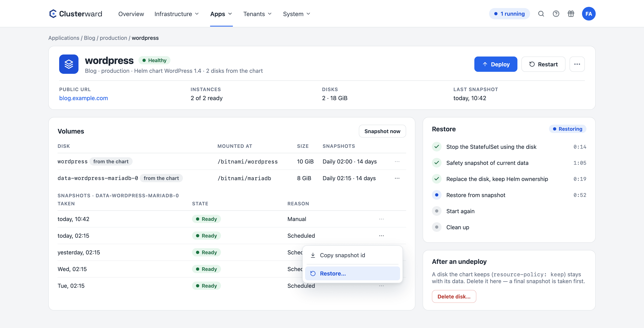Open menu for today 10:42 snapshot

381,219
